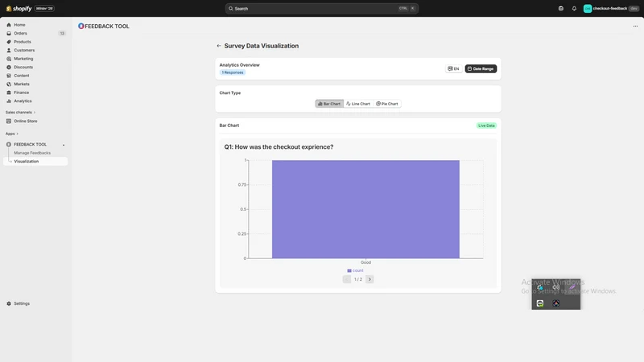Open the notifications bell

pos(574,8)
